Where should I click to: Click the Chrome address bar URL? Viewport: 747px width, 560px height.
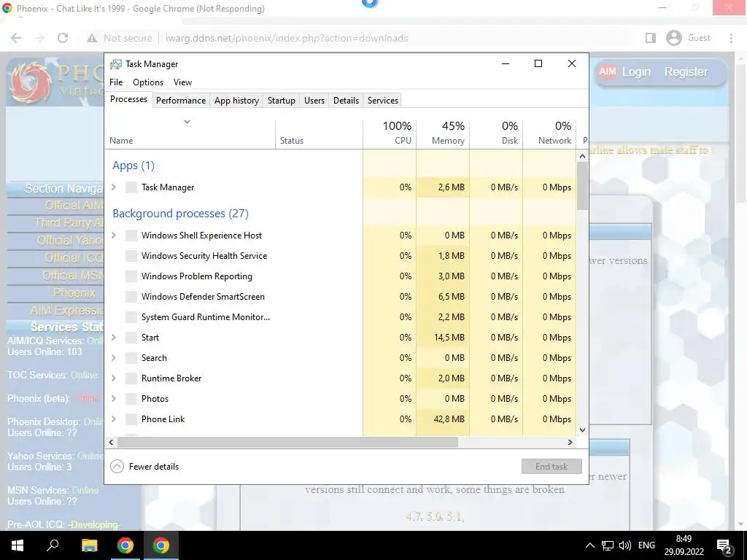tap(287, 38)
